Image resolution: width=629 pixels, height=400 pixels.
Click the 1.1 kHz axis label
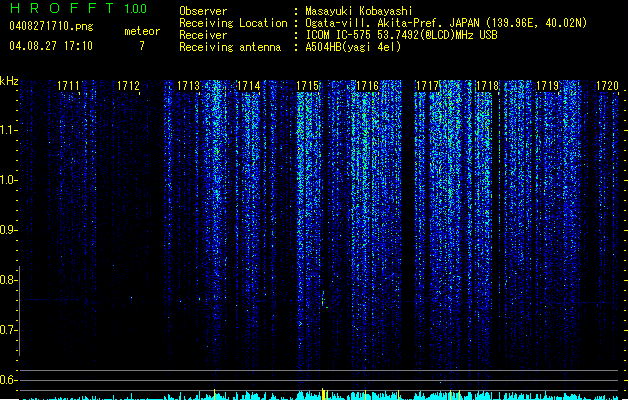click(8, 130)
